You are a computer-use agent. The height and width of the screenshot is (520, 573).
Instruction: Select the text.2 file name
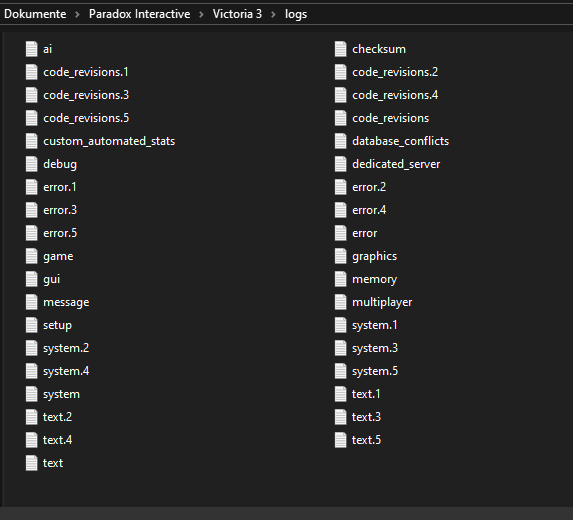57,417
